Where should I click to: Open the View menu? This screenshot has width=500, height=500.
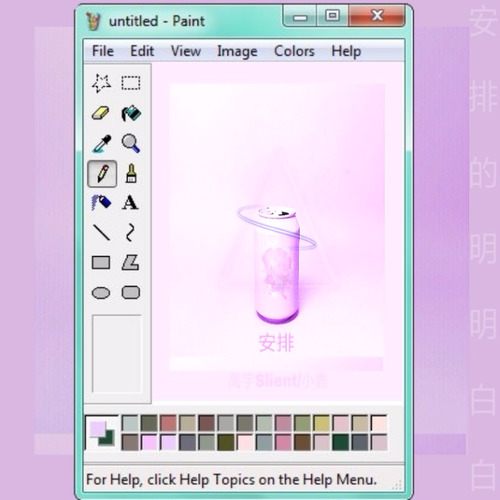186,51
